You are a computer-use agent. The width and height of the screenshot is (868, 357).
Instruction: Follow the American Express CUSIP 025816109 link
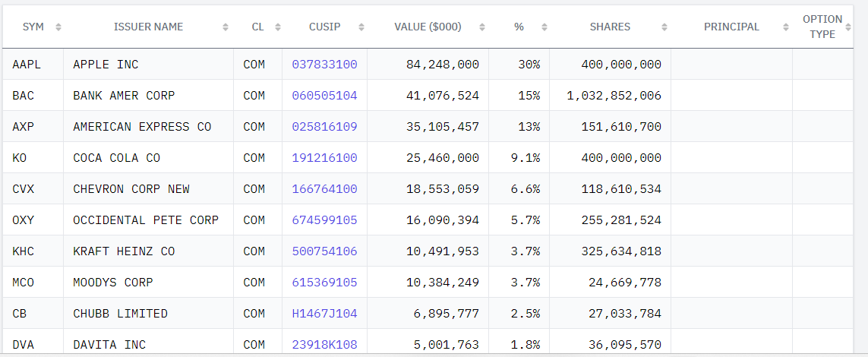(324, 127)
